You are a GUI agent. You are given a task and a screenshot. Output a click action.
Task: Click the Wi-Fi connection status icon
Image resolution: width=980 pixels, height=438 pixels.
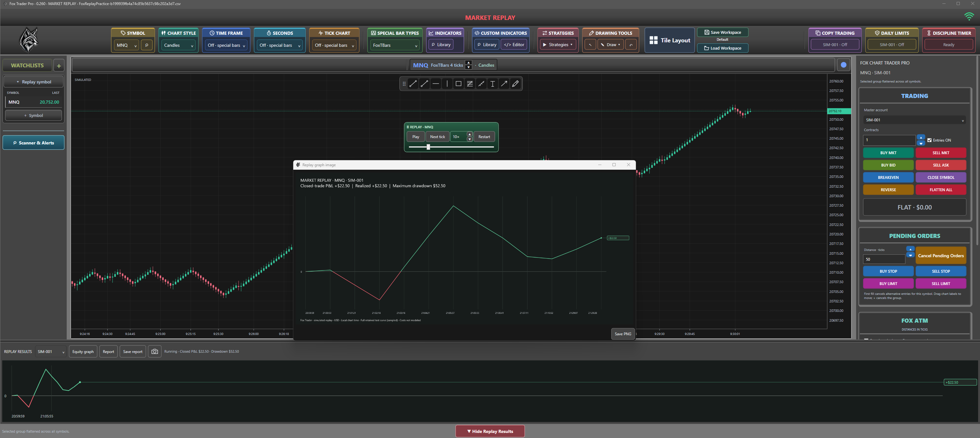tap(969, 16)
